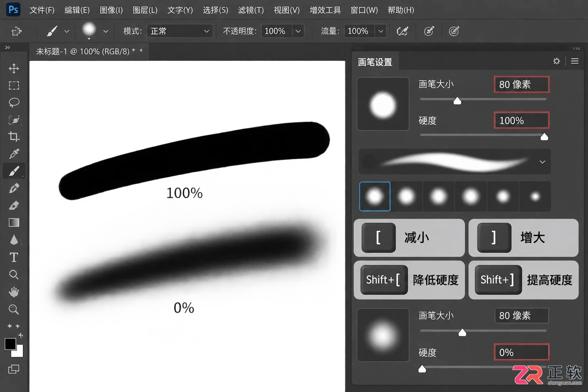Click the 100% hardness slider handle

click(544, 137)
